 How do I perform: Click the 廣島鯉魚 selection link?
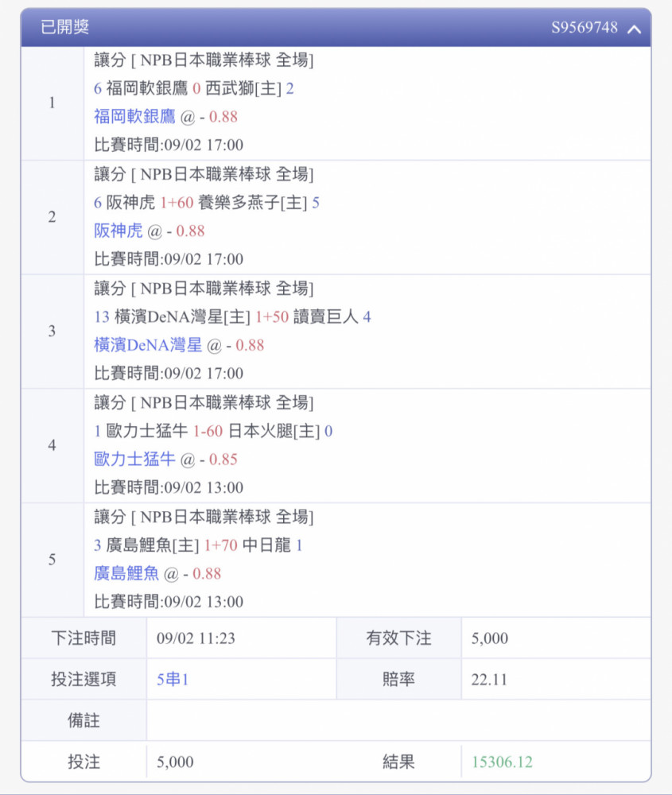(x=126, y=573)
